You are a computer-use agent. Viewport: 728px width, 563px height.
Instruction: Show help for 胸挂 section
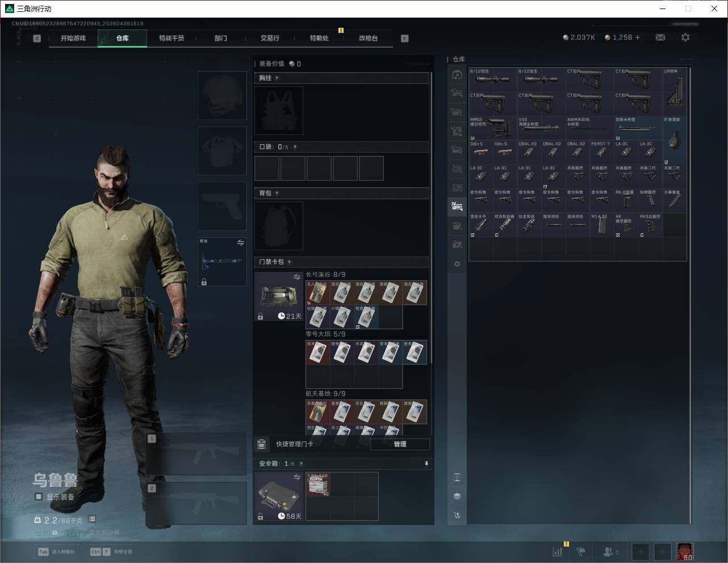point(277,78)
